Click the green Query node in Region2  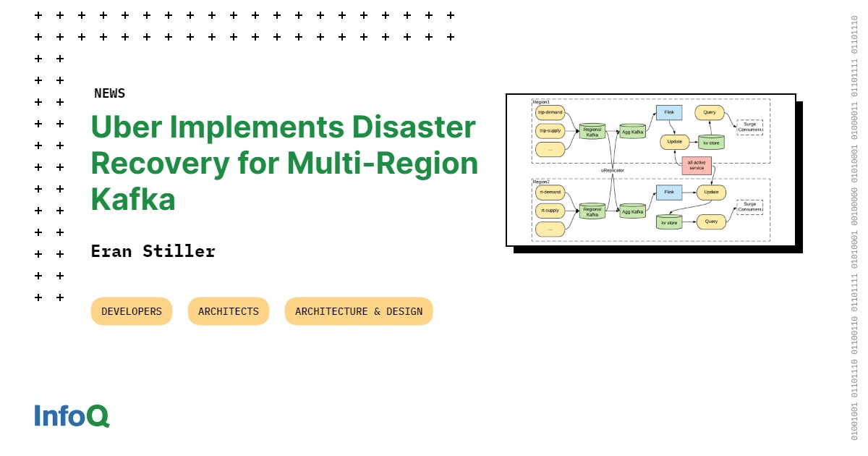pos(711,221)
